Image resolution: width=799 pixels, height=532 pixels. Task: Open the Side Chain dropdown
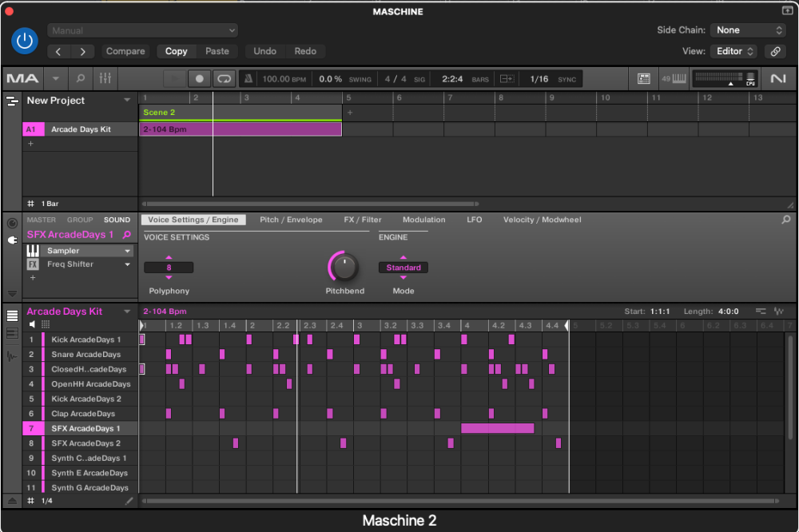point(749,30)
